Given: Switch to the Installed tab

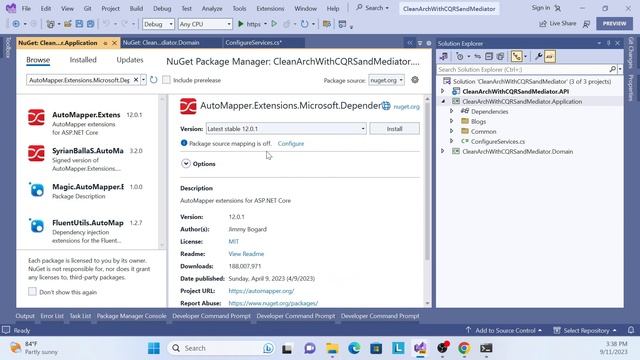Looking at the screenshot, I should (83, 60).
